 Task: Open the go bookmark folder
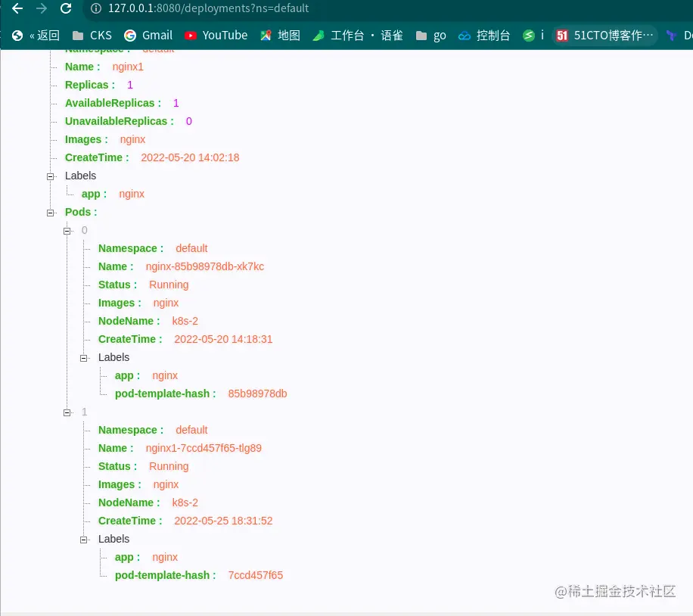[x=431, y=36]
